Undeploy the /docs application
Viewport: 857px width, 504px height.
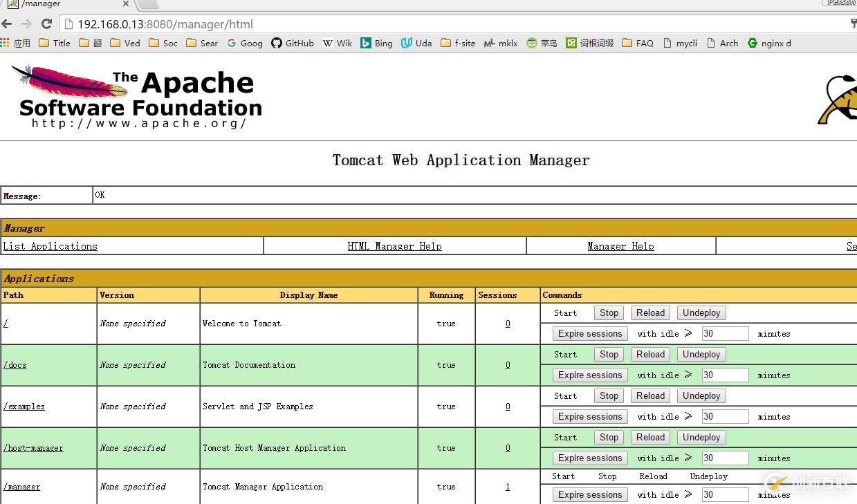point(701,355)
